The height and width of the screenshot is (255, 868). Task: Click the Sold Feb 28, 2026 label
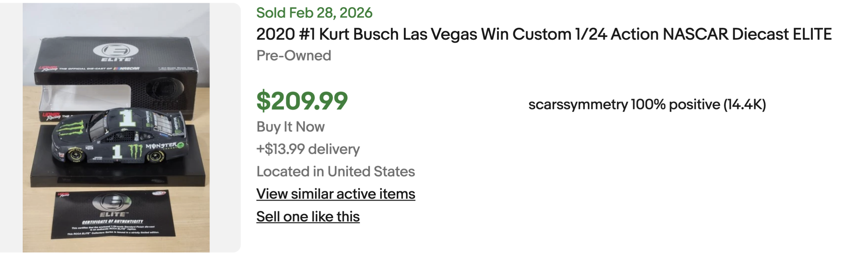(314, 13)
